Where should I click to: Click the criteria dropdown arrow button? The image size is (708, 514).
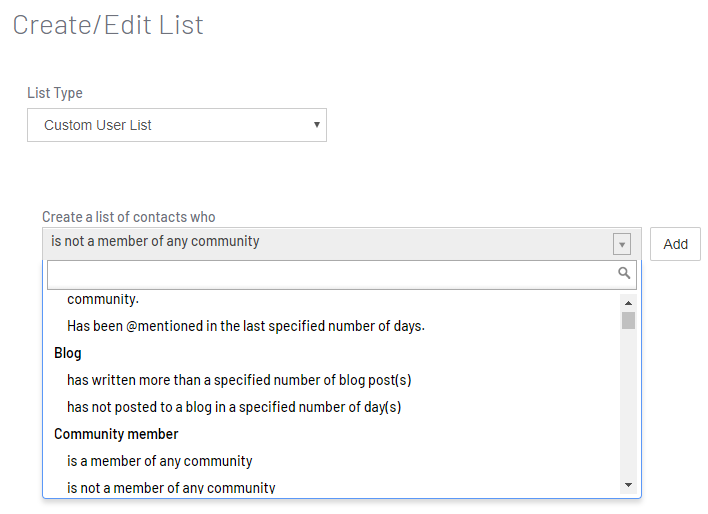(622, 244)
